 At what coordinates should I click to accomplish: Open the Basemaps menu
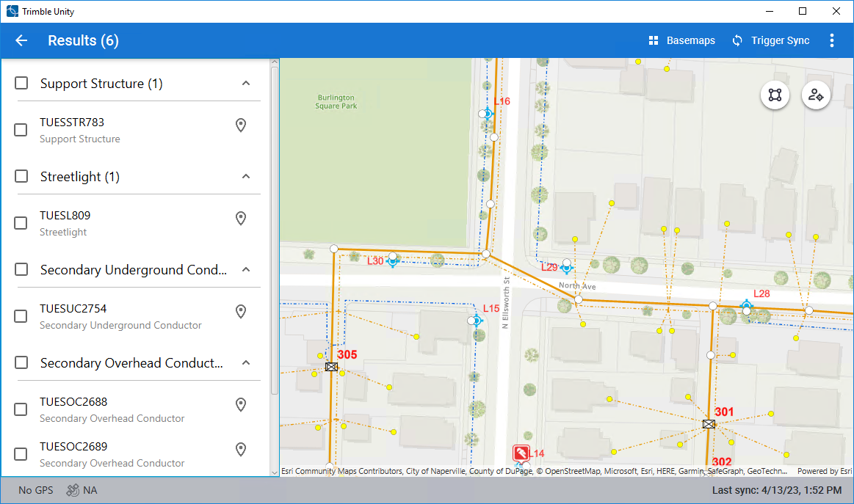pyautogui.click(x=681, y=41)
